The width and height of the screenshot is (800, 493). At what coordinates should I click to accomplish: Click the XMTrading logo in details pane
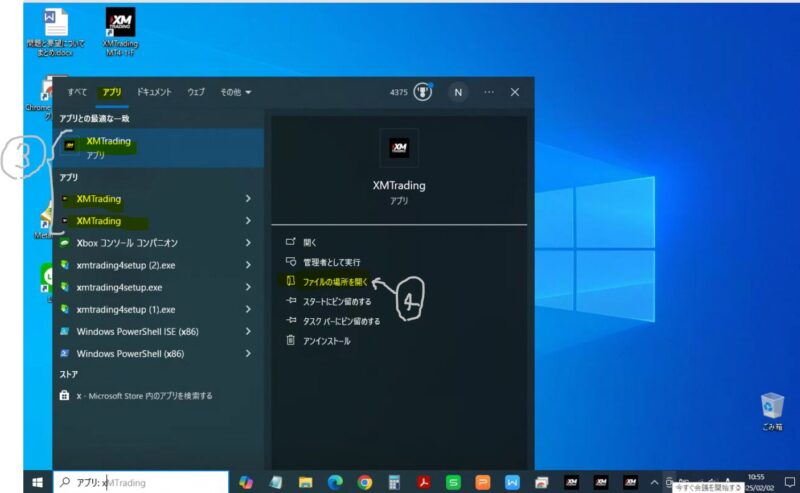399,148
